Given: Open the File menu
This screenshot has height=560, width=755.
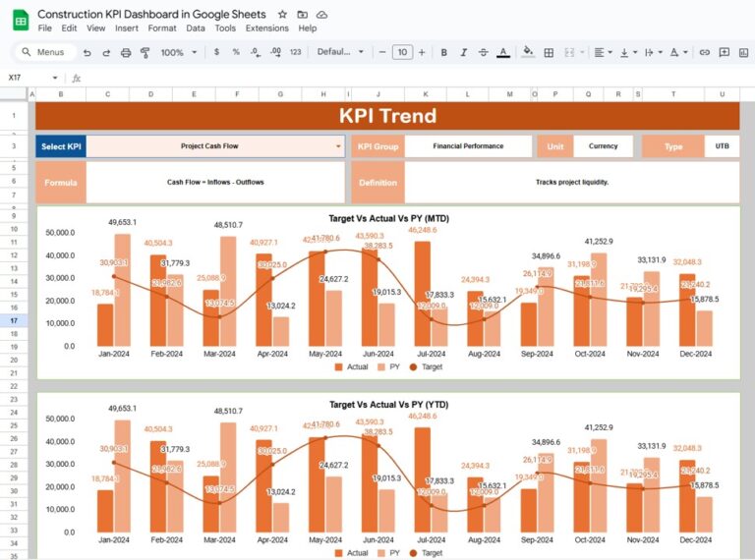Looking at the screenshot, I should (45, 28).
